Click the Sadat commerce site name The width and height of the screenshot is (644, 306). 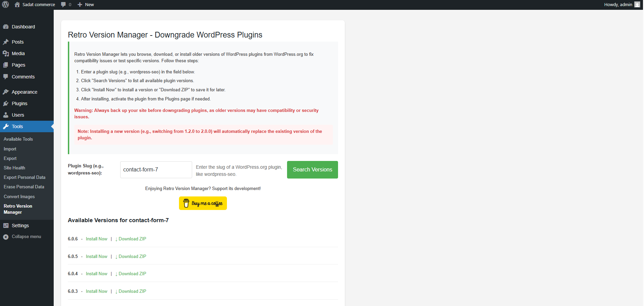38,4
